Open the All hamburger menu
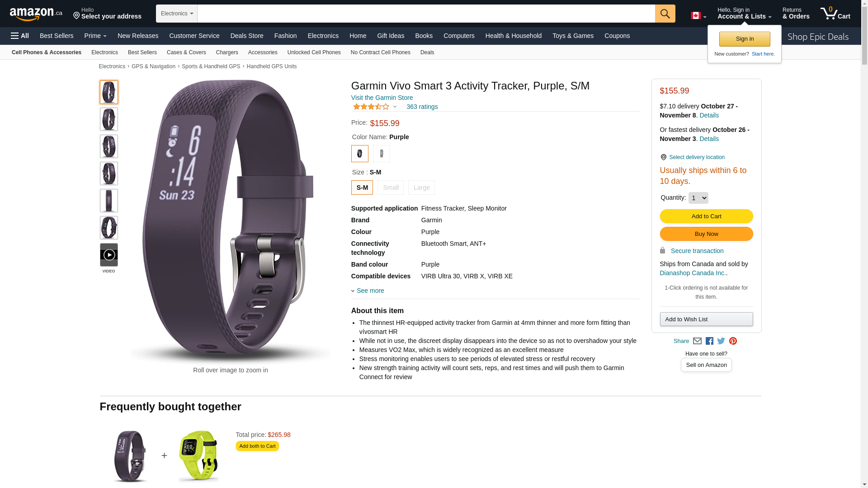 [20, 36]
